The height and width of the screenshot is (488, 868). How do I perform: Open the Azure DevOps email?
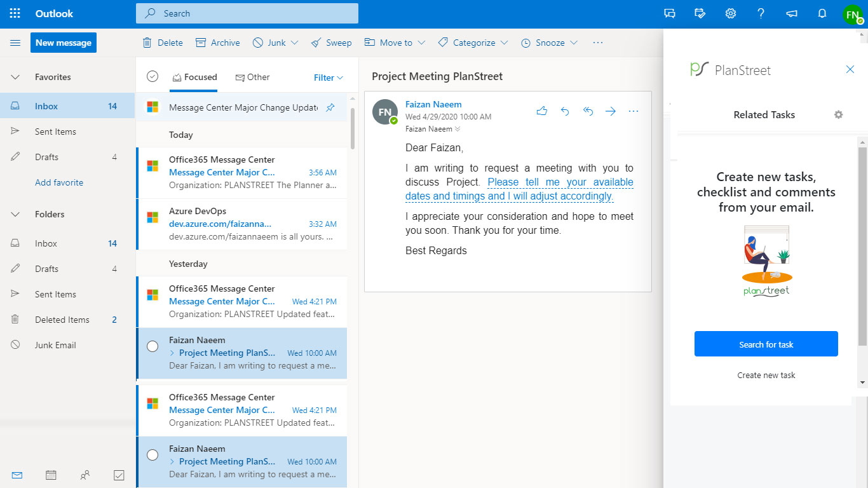click(x=241, y=224)
